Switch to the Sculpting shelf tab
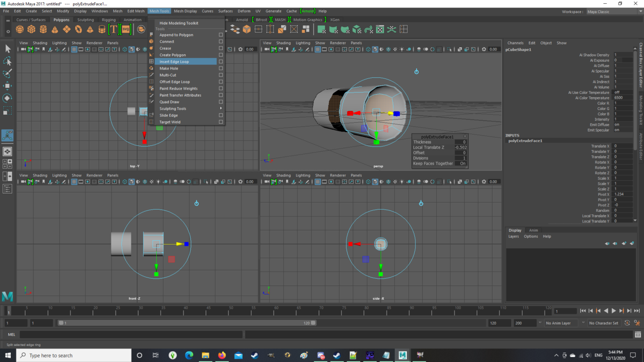 (x=85, y=20)
